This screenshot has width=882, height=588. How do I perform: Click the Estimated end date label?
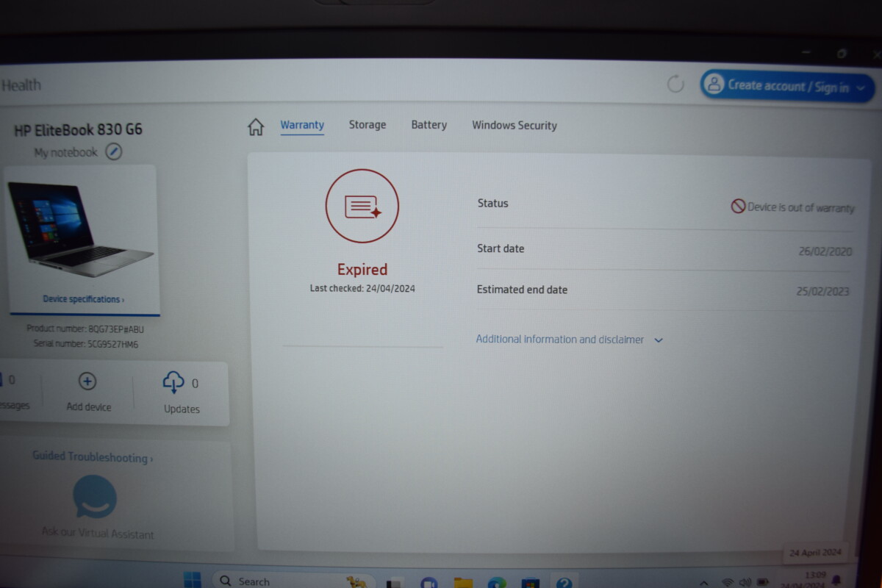[x=522, y=290]
